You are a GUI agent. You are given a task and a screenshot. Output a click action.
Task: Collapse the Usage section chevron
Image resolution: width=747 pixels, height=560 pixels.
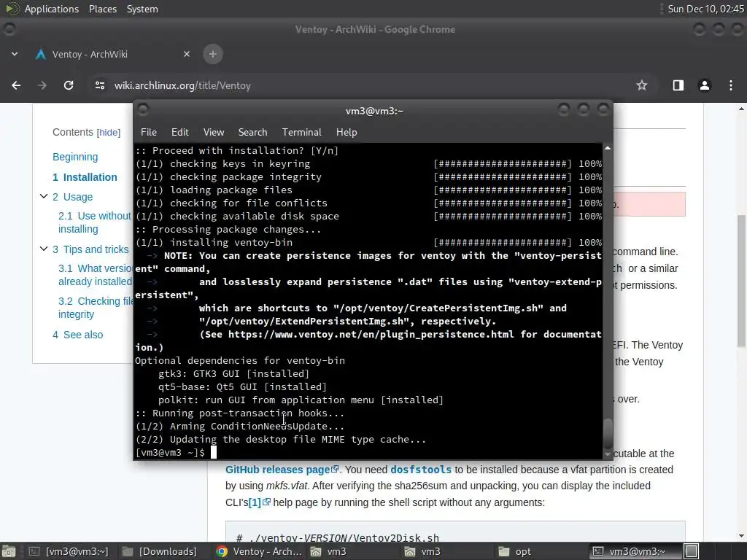[43, 196]
